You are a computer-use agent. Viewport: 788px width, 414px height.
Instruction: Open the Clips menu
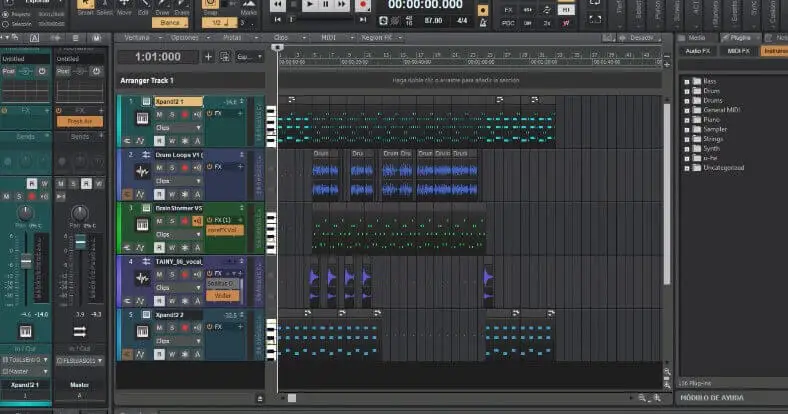click(283, 38)
